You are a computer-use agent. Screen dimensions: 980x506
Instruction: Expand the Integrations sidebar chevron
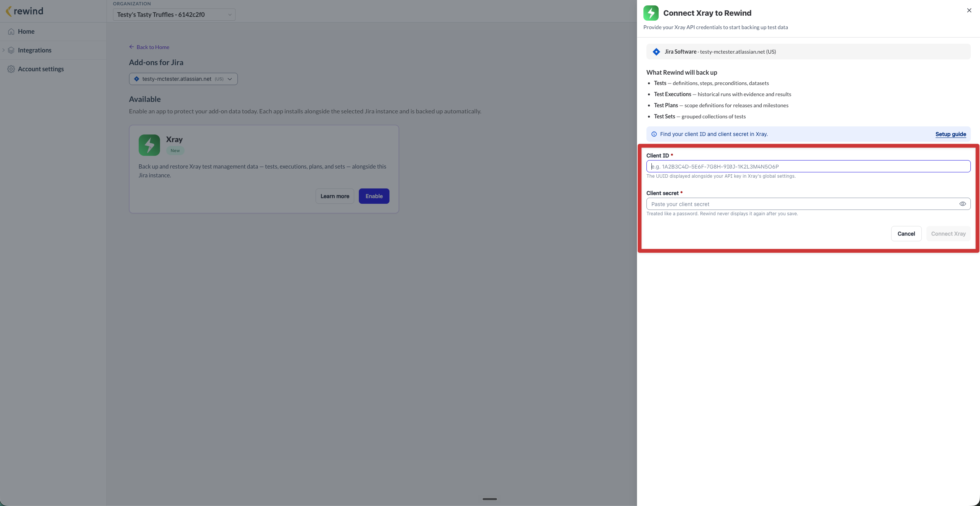[3, 50]
